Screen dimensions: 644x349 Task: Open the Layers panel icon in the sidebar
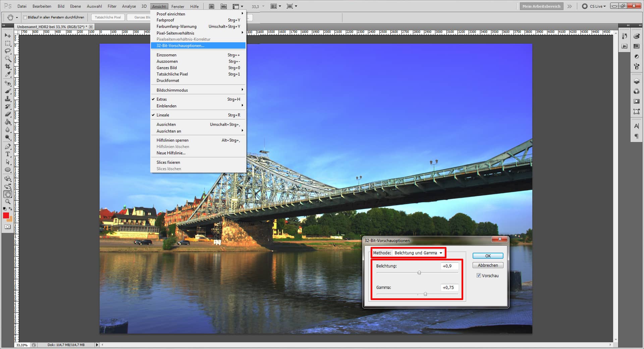tap(636, 82)
